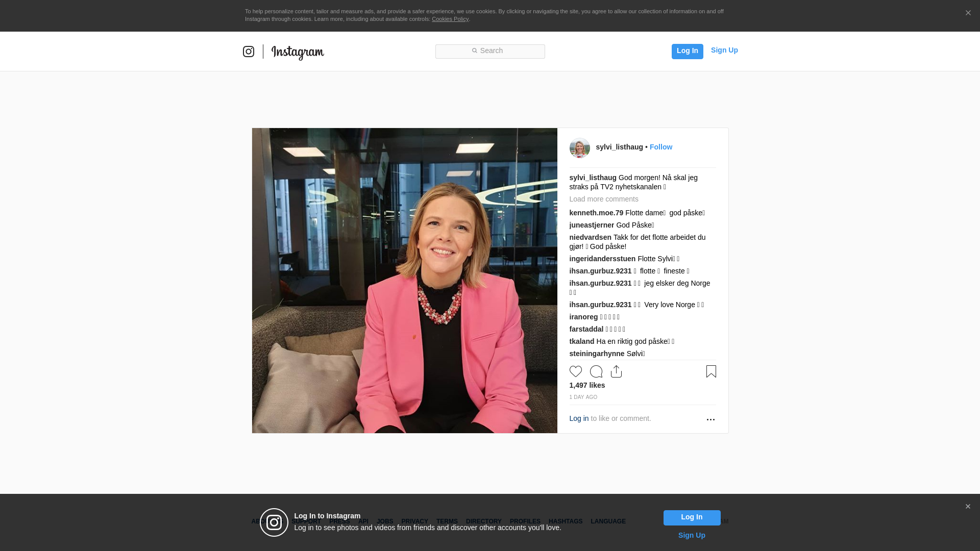Screen dimensions: 980x551
Task: Follow the sylvi_listhaug account
Action: pyautogui.click(x=660, y=147)
